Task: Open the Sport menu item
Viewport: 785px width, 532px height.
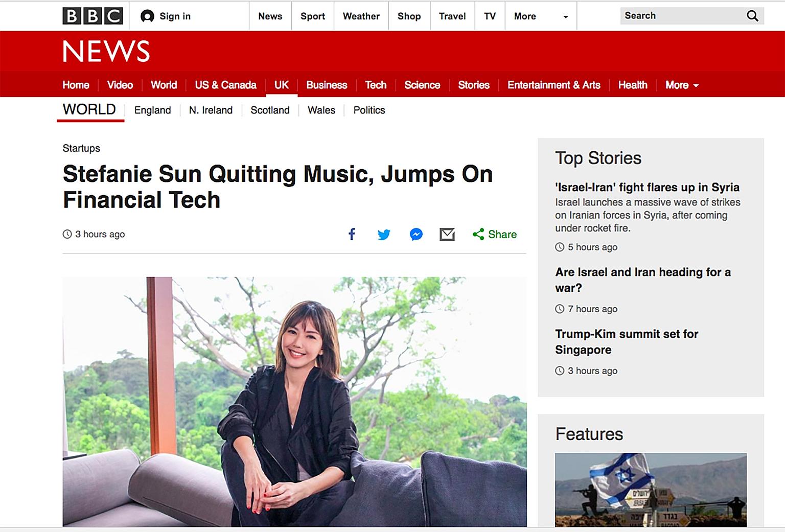Action: pos(313,16)
